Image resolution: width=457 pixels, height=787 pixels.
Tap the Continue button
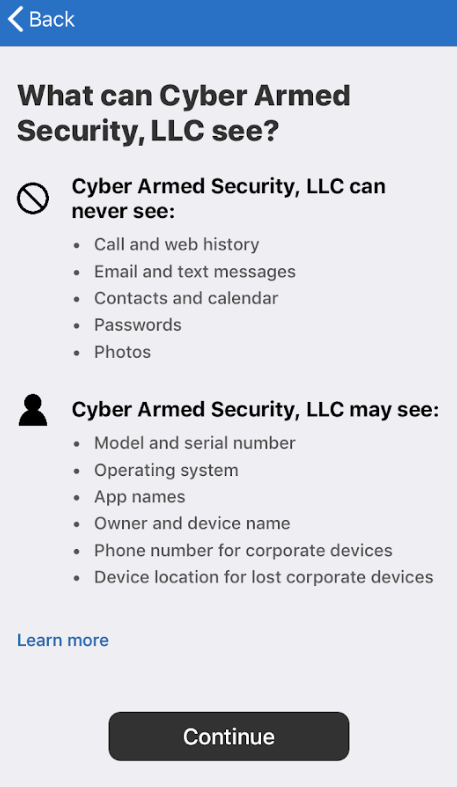click(229, 736)
